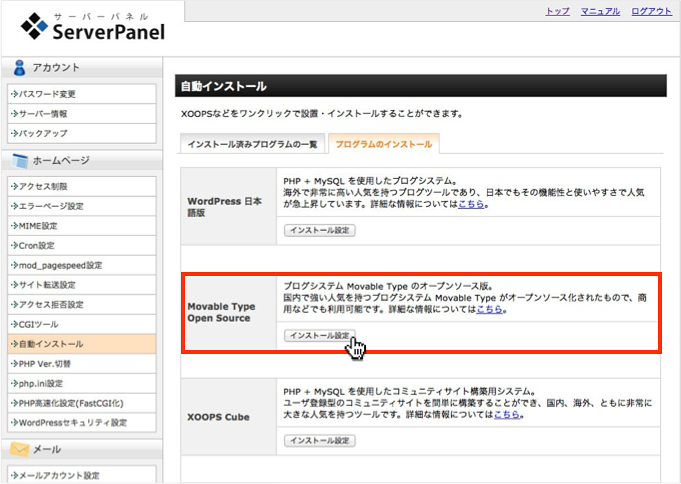681x484 pixels.
Task: Switch to プログラムのインストール tab
Action: [x=383, y=144]
